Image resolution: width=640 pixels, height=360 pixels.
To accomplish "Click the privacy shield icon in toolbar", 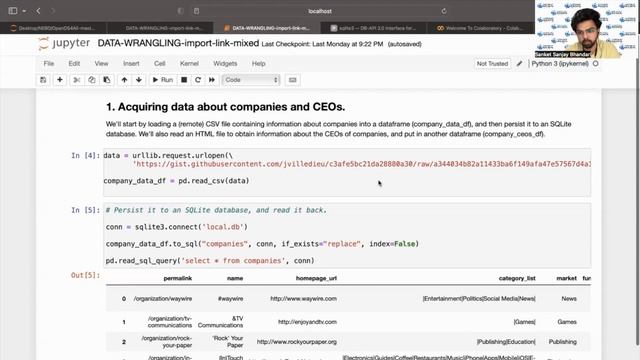I will [x=180, y=11].
